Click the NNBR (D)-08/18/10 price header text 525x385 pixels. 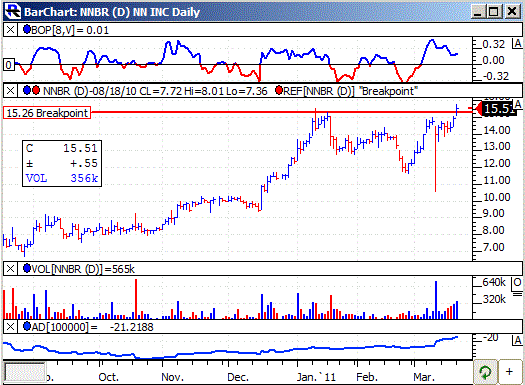click(x=155, y=91)
